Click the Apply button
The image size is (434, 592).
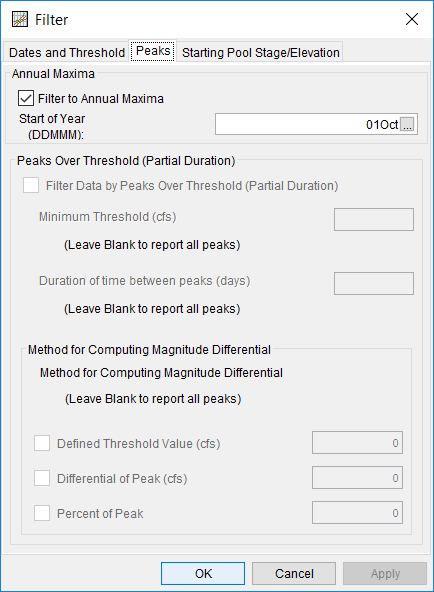pyautogui.click(x=385, y=574)
